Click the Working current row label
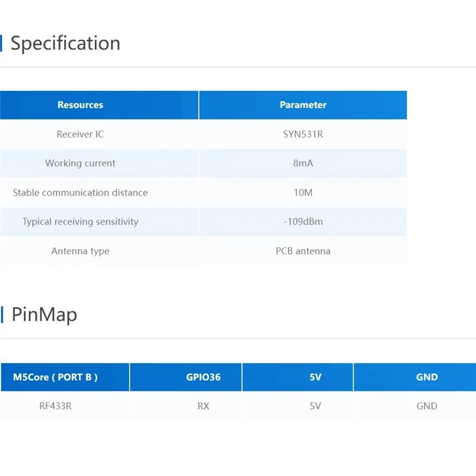 tap(80, 163)
